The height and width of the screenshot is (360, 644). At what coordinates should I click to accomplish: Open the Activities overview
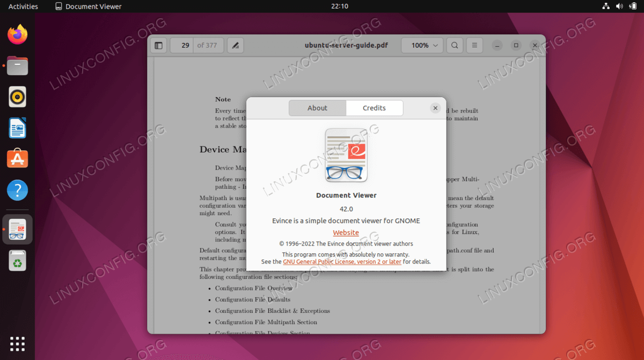[23, 6]
